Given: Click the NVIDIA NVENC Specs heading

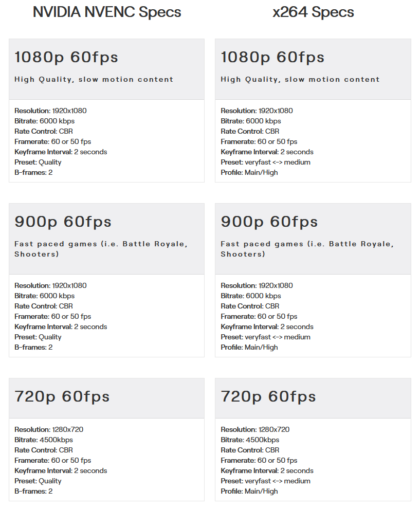Looking at the screenshot, I should [107, 12].
